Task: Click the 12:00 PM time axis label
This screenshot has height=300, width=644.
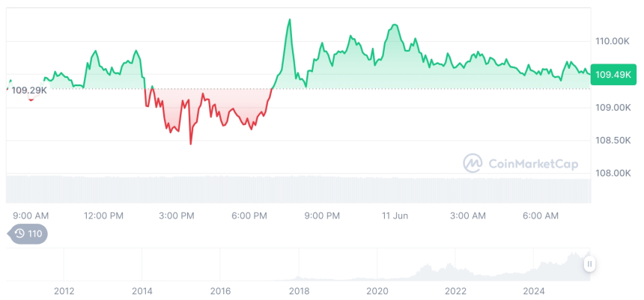Action: (103, 215)
